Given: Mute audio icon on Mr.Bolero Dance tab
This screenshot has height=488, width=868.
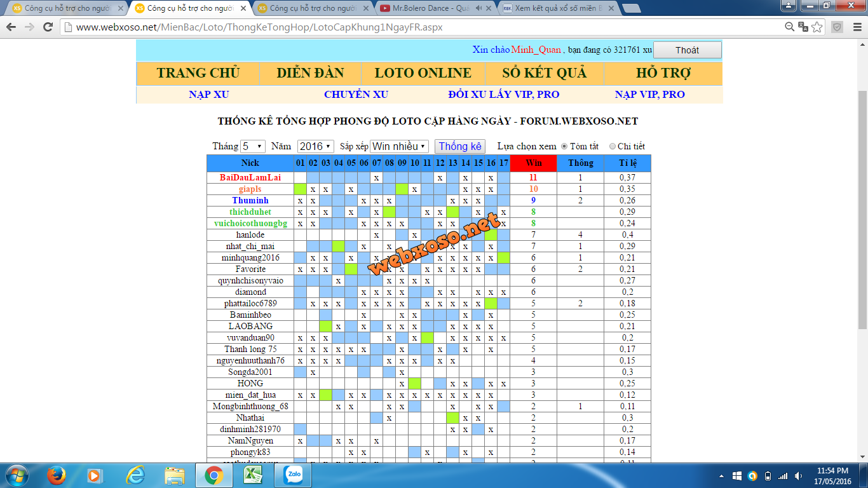Looking at the screenshot, I should 478,8.
